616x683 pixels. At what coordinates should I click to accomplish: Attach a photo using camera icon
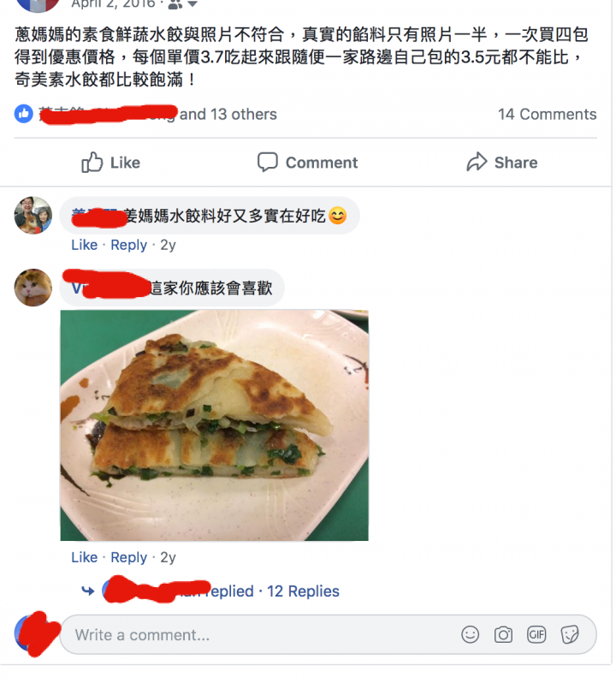[x=503, y=635]
